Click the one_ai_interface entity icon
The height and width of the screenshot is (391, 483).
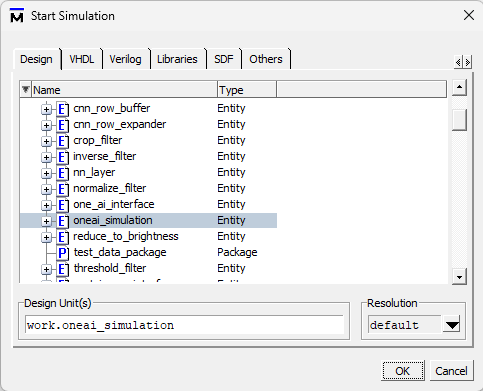pyautogui.click(x=62, y=205)
